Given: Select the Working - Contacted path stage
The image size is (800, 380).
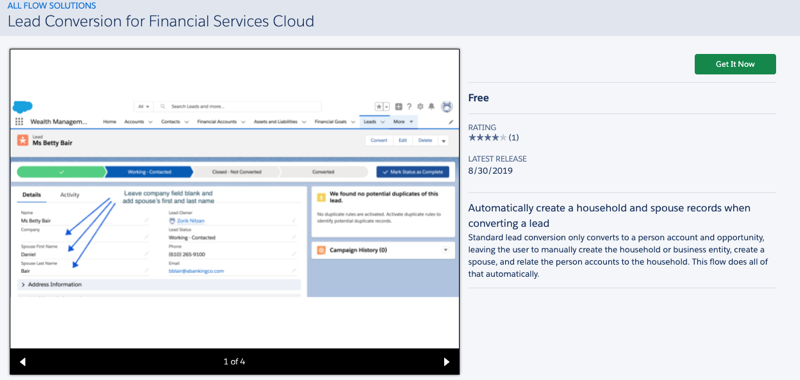Looking at the screenshot, I should [149, 172].
